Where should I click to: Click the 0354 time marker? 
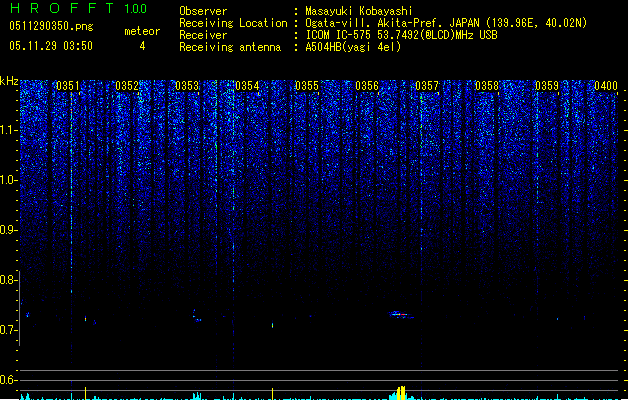point(247,86)
